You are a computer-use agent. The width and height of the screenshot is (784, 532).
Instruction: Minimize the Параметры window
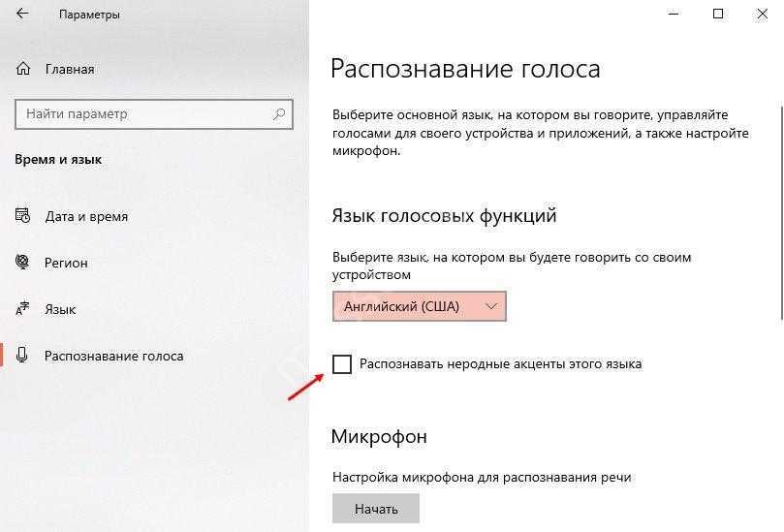pyautogui.click(x=674, y=15)
